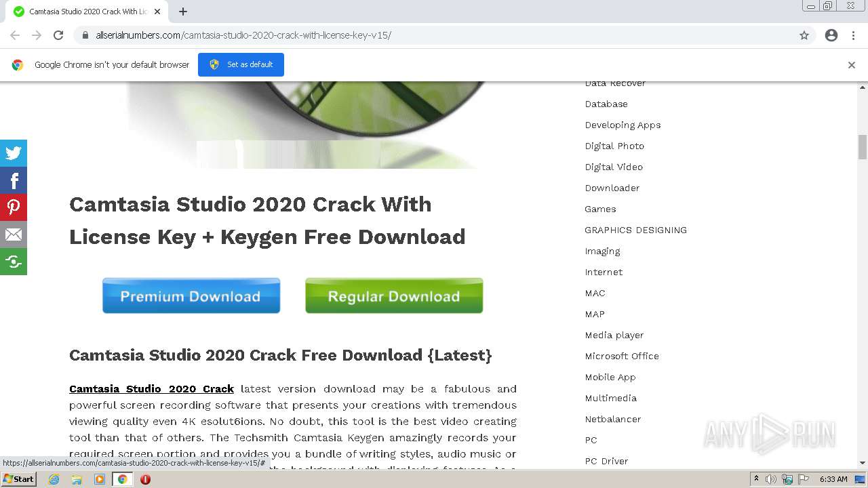The height and width of the screenshot is (488, 868).
Task: Open the MAC category
Action: point(595,293)
